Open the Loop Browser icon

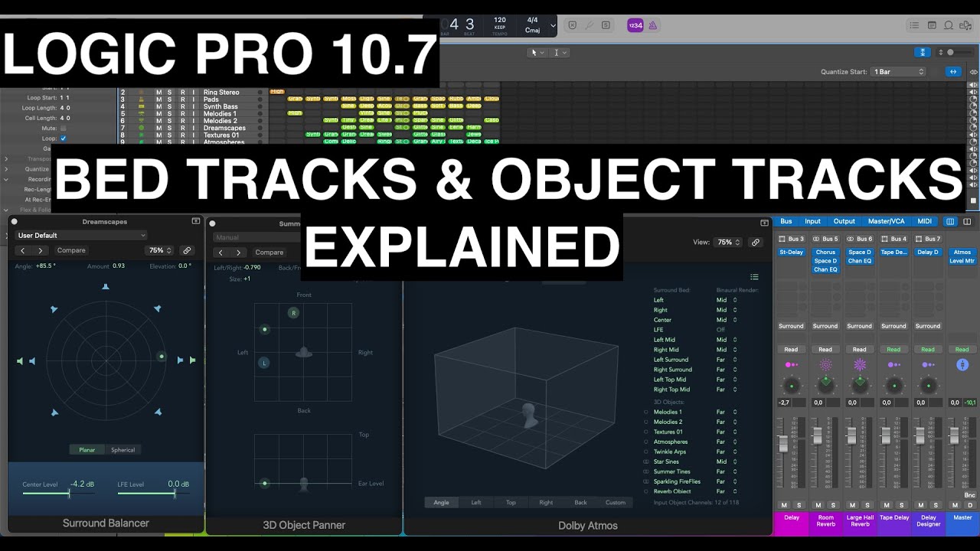point(949,25)
